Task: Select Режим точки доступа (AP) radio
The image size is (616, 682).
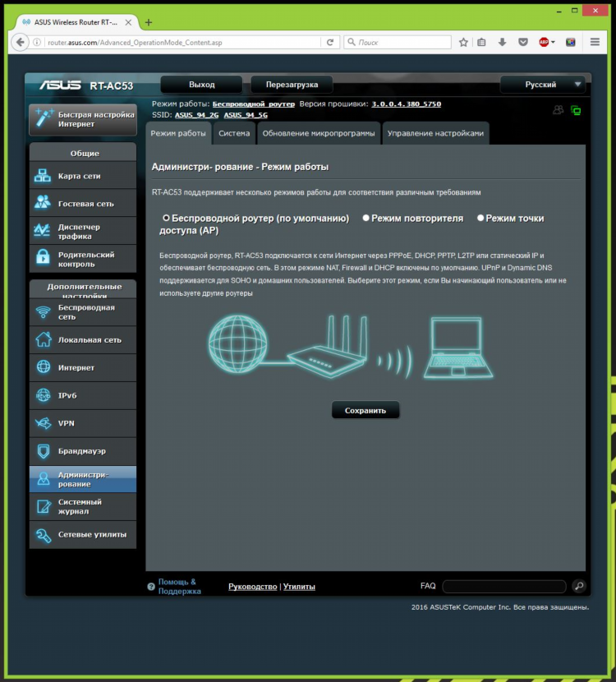Action: 480,218
